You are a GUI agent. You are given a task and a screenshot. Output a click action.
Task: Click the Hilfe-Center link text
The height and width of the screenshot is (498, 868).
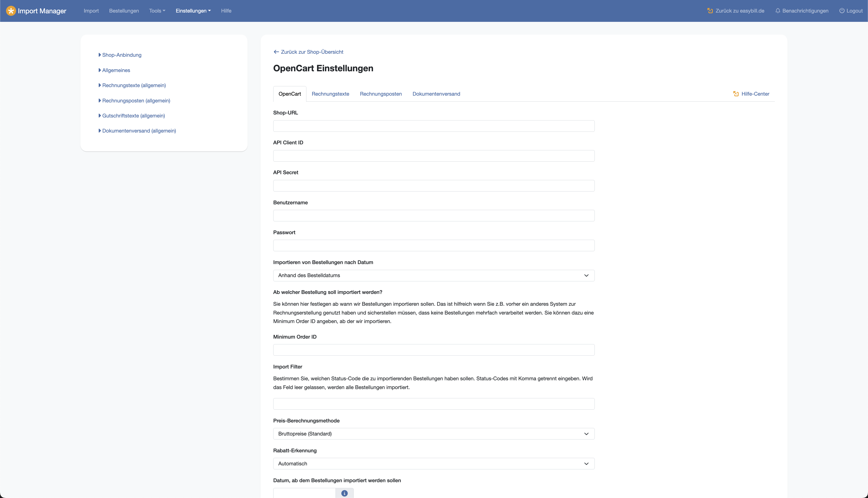point(755,94)
